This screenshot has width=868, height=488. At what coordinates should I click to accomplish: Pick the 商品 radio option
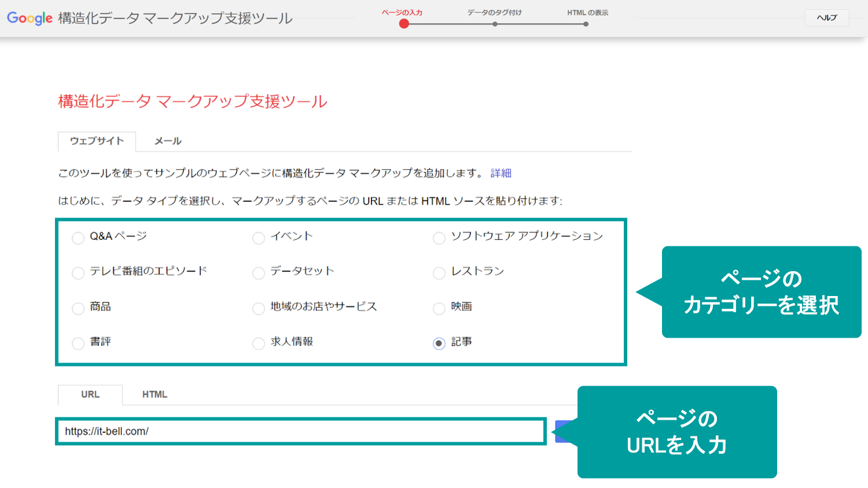point(78,309)
